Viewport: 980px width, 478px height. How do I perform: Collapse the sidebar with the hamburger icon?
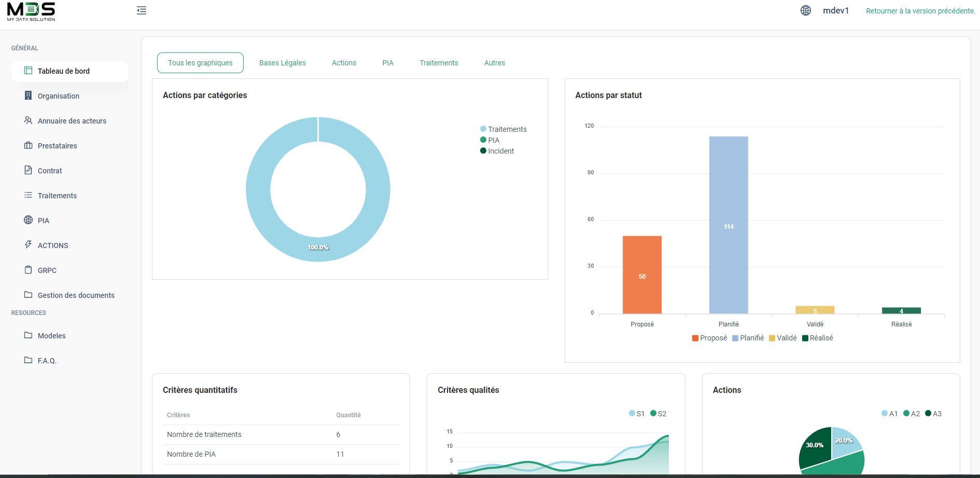point(142,10)
